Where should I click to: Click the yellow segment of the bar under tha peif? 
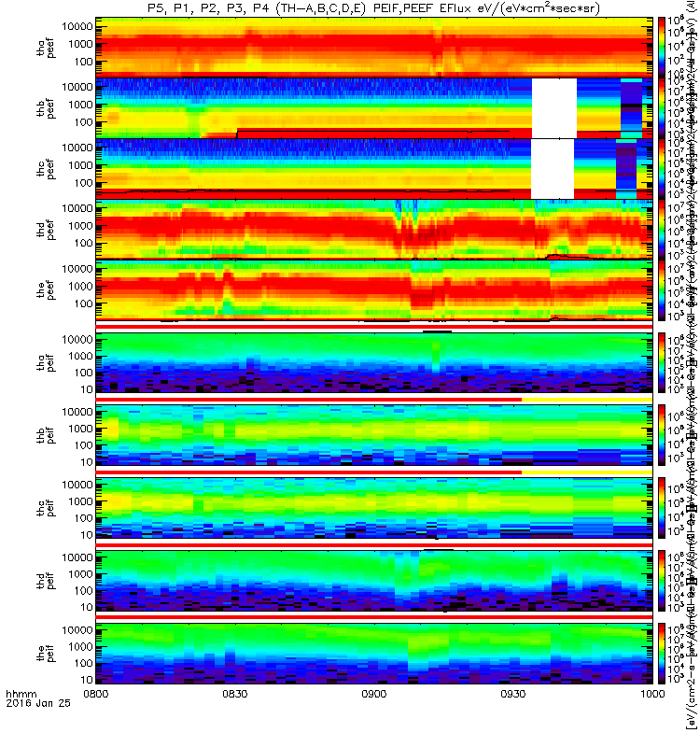(x=587, y=400)
